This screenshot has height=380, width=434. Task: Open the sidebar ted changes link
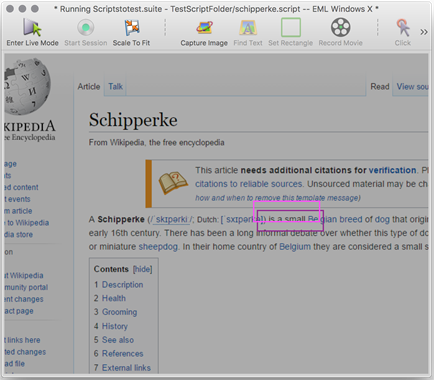pyautogui.click(x=25, y=352)
